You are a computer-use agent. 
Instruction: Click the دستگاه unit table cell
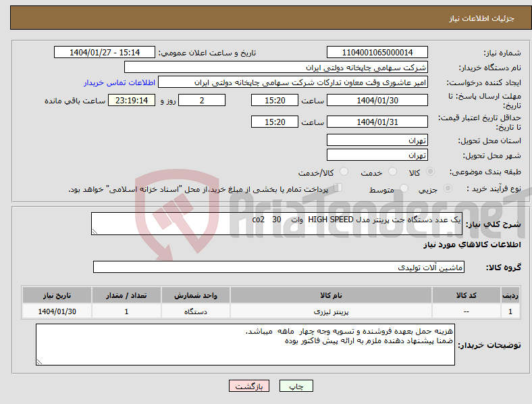195,311
